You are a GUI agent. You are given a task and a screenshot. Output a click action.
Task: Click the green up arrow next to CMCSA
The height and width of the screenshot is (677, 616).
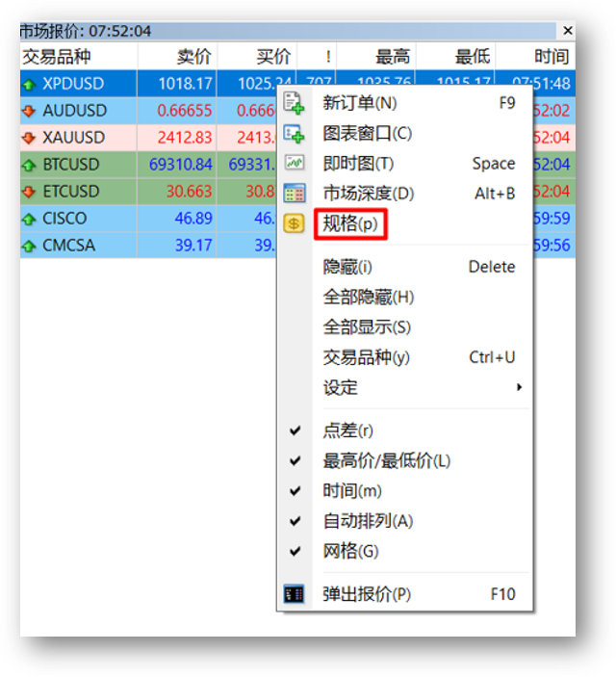click(29, 246)
